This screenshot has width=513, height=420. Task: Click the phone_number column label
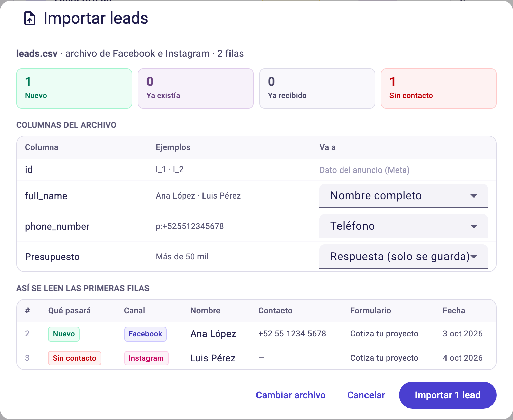point(57,226)
